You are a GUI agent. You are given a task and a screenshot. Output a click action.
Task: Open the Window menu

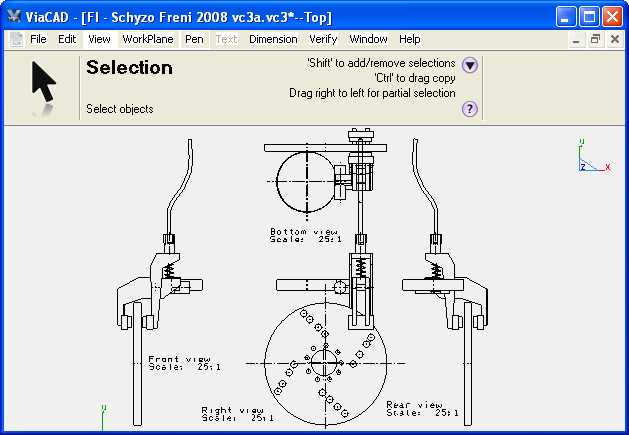(368, 39)
